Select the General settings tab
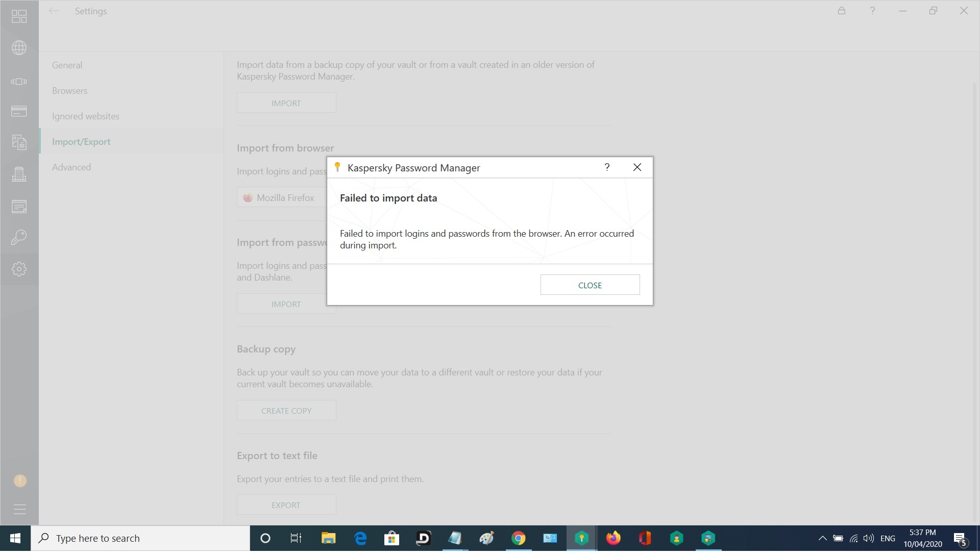This screenshot has width=980, height=555. click(67, 65)
